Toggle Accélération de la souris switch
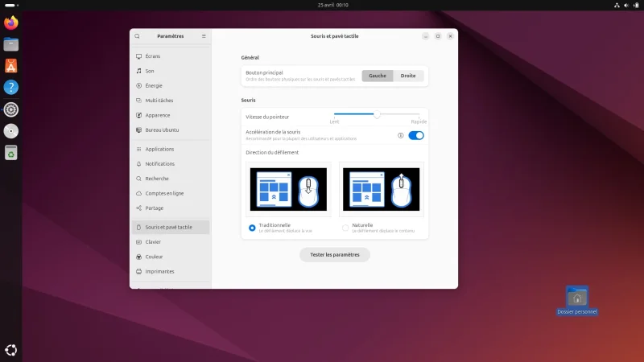 [416, 135]
